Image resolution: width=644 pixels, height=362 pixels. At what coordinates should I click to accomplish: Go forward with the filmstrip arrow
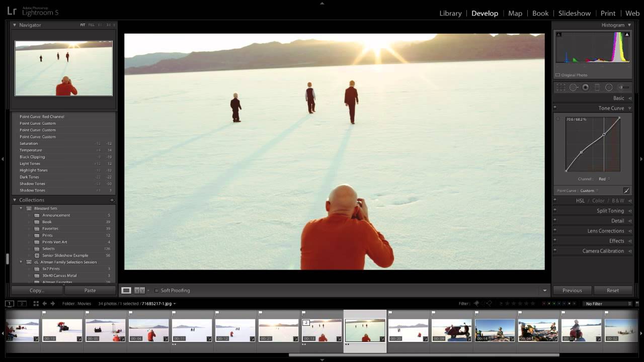[52, 304]
